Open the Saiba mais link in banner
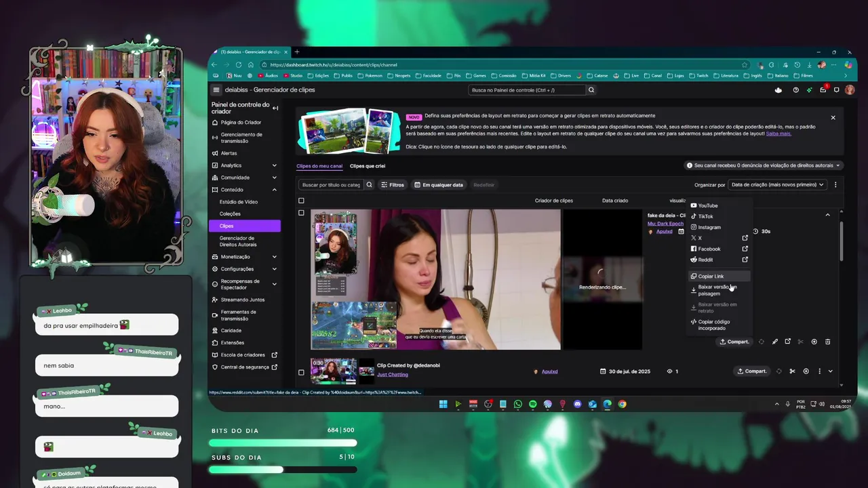The image size is (868, 488). click(x=778, y=134)
